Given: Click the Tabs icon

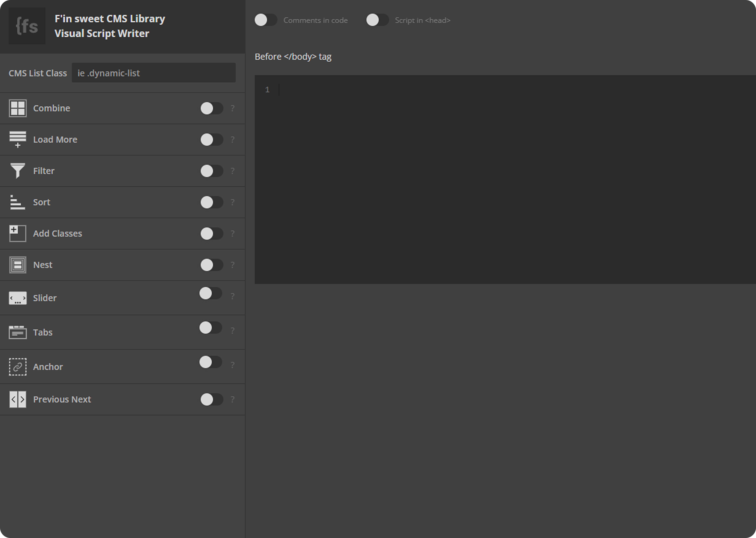Looking at the screenshot, I should tap(18, 332).
